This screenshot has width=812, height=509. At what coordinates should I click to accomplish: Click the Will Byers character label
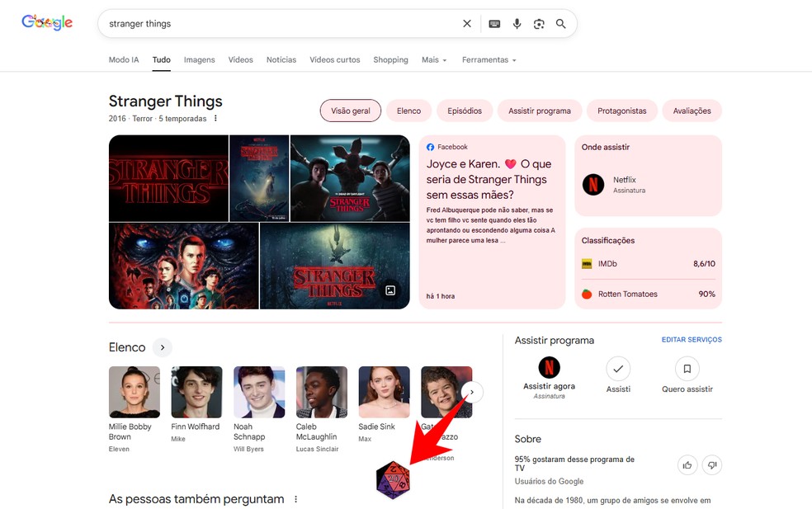(248, 449)
